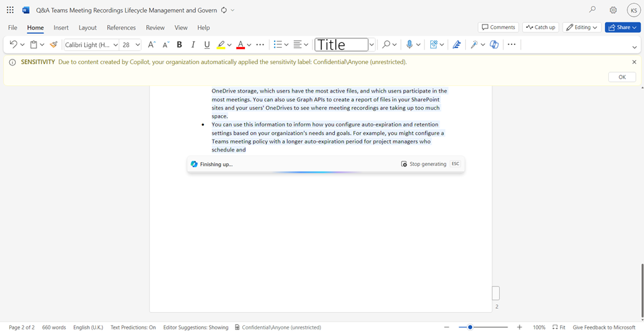Start Dictate with the microphone
This screenshot has width=644, height=332.
(410, 44)
